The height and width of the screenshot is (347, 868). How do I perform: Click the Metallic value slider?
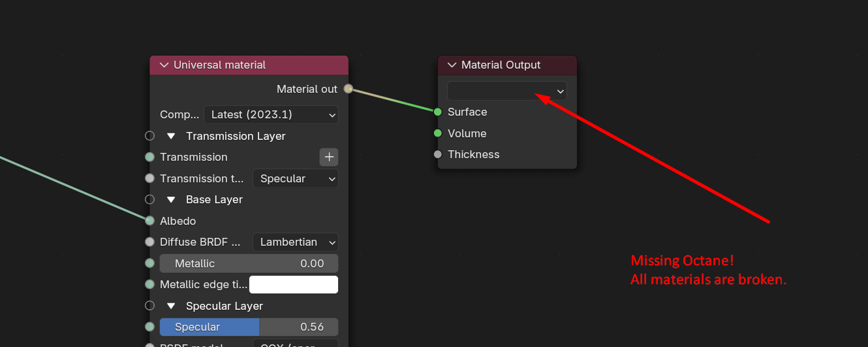pos(249,263)
